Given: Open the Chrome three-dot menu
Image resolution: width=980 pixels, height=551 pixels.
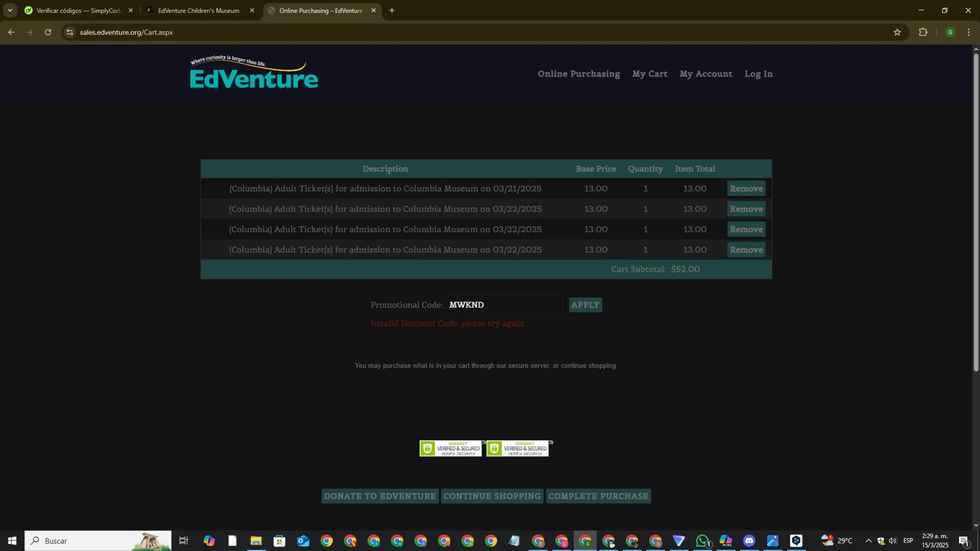Looking at the screenshot, I should click(x=969, y=32).
